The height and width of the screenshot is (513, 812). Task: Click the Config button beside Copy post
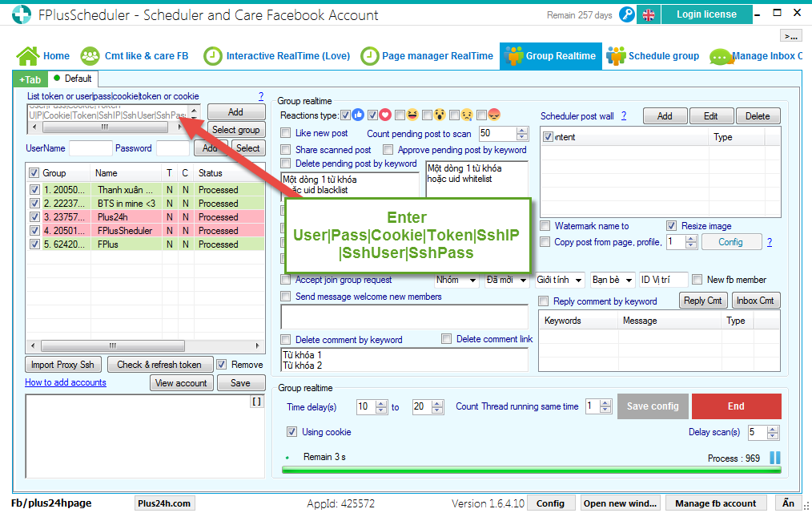pos(730,242)
